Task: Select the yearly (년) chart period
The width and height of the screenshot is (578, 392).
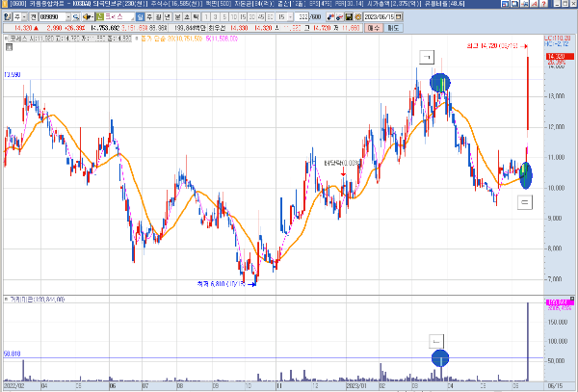Action: pyautogui.click(x=168, y=17)
